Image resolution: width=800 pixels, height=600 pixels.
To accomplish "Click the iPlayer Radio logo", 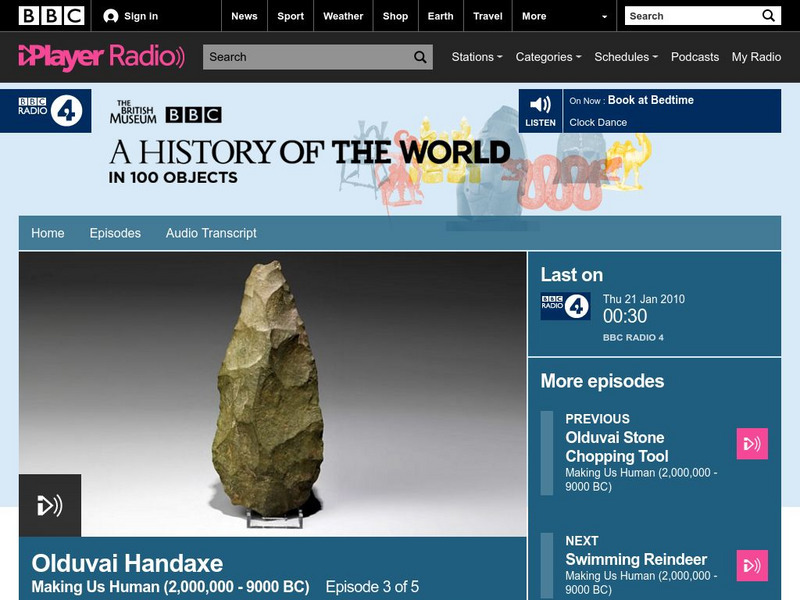I will coord(96,56).
